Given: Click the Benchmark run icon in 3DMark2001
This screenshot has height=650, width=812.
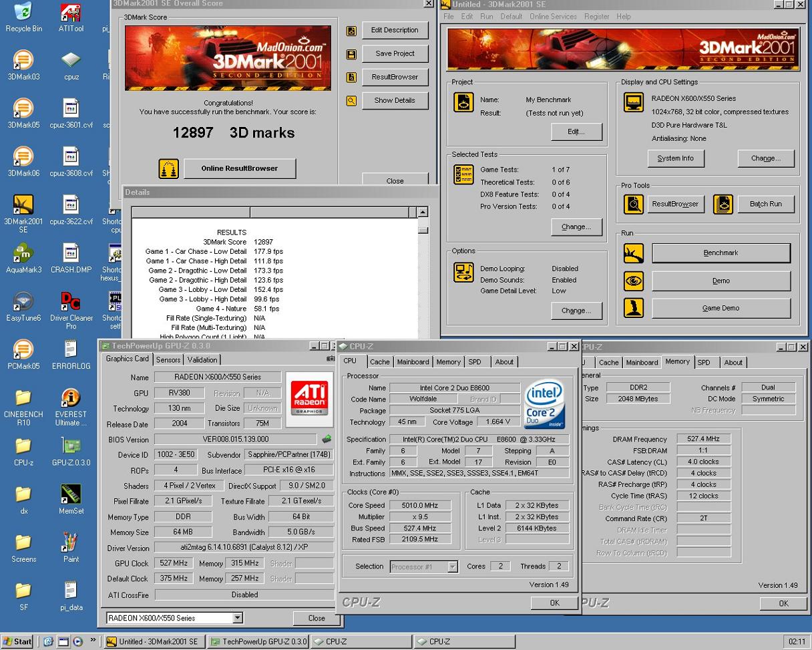Looking at the screenshot, I should tap(633, 253).
